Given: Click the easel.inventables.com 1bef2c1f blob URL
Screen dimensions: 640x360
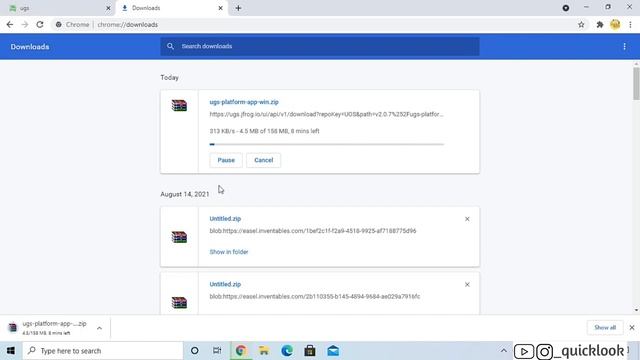Looking at the screenshot, I should coord(313,231).
